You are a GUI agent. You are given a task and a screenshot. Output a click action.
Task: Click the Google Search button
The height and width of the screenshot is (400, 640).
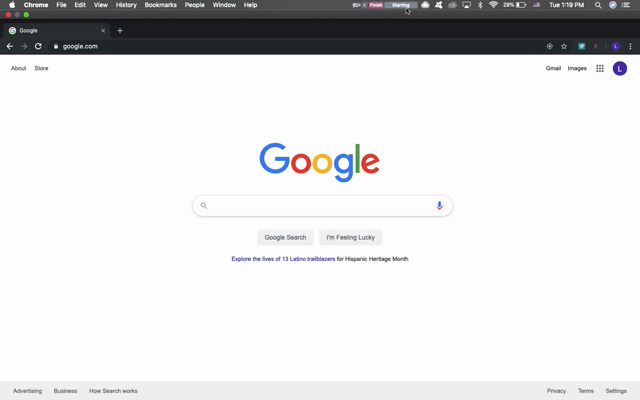coord(285,237)
